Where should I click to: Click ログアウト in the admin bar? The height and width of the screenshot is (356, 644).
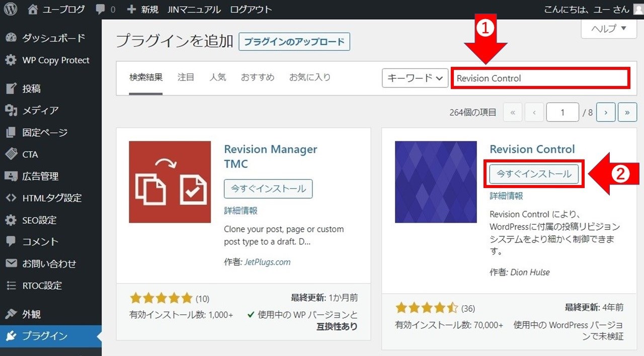[x=251, y=9]
